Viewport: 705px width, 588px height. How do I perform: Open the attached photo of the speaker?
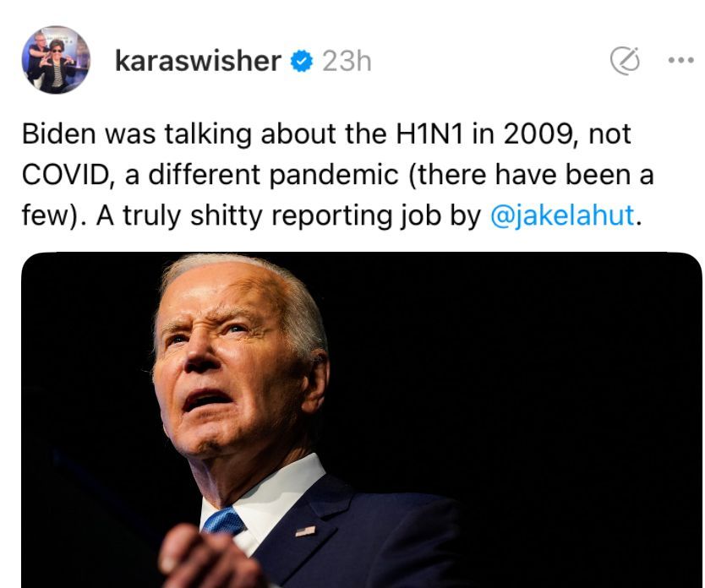tap(362, 420)
